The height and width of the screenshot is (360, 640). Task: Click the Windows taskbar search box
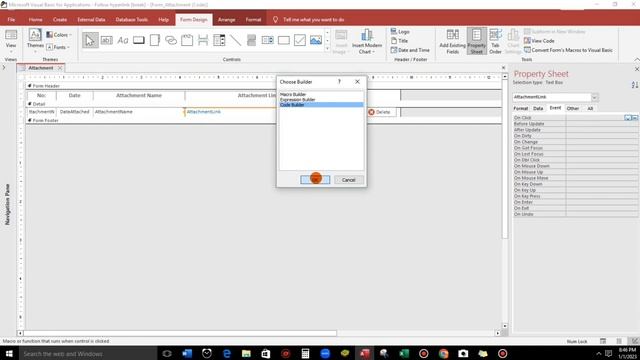[88, 353]
